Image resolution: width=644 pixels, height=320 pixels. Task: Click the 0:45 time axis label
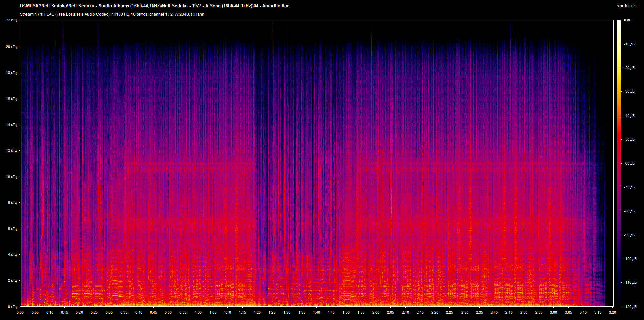pyautogui.click(x=153, y=312)
